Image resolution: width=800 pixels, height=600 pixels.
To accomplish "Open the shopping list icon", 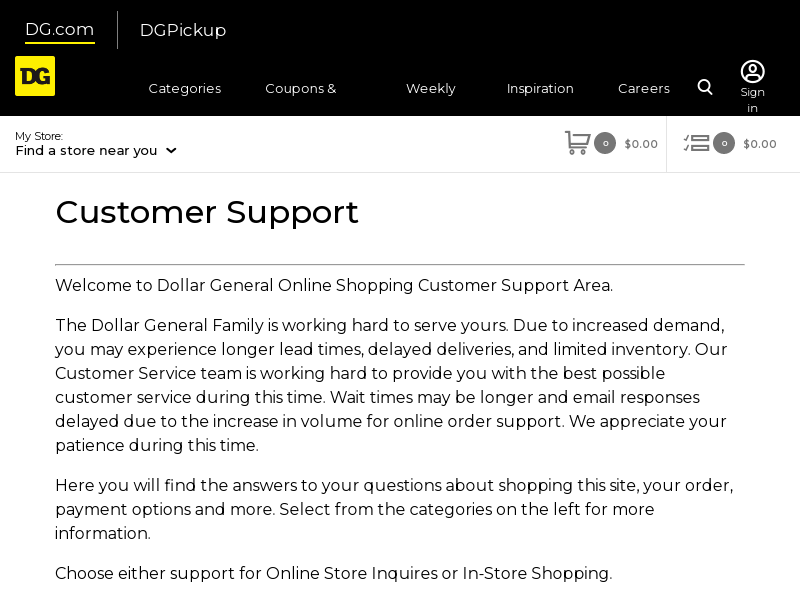I will tap(696, 143).
